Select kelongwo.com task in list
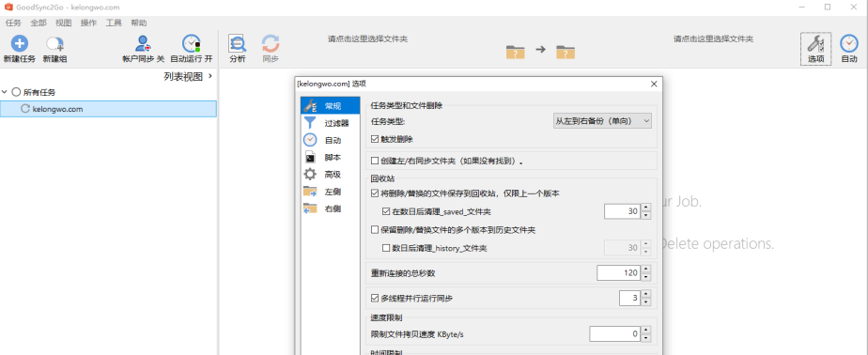The width and height of the screenshot is (868, 355). (109, 109)
